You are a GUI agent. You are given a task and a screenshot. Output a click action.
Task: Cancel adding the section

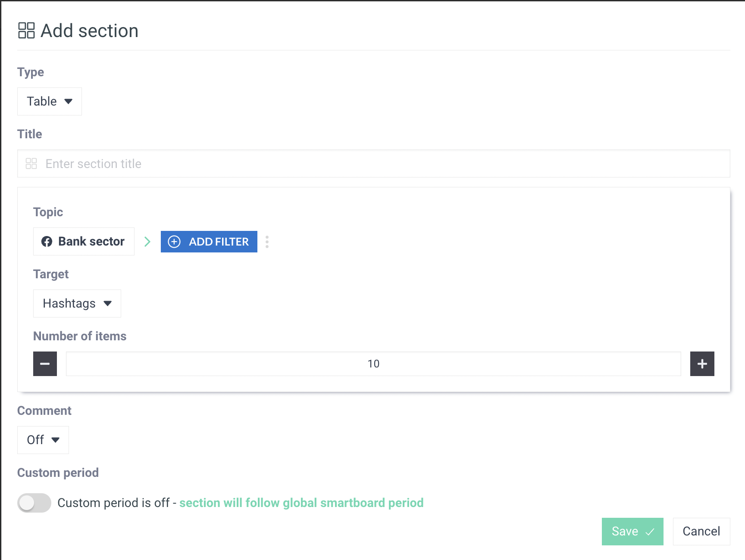(701, 531)
